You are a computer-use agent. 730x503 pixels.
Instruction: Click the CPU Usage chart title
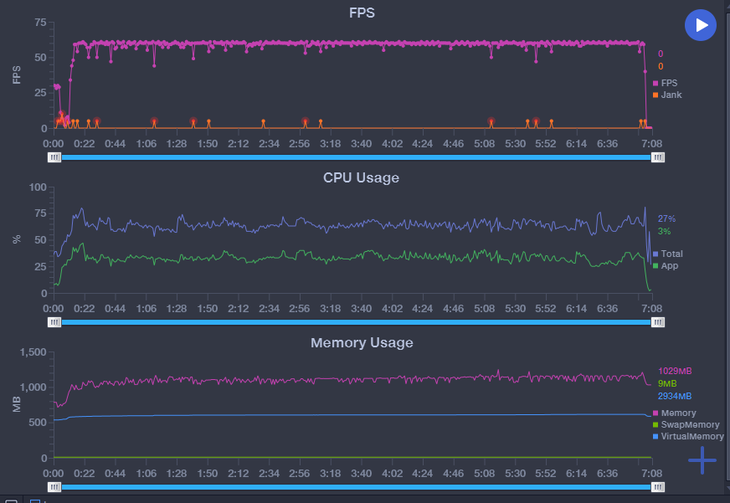pyautogui.click(x=361, y=178)
